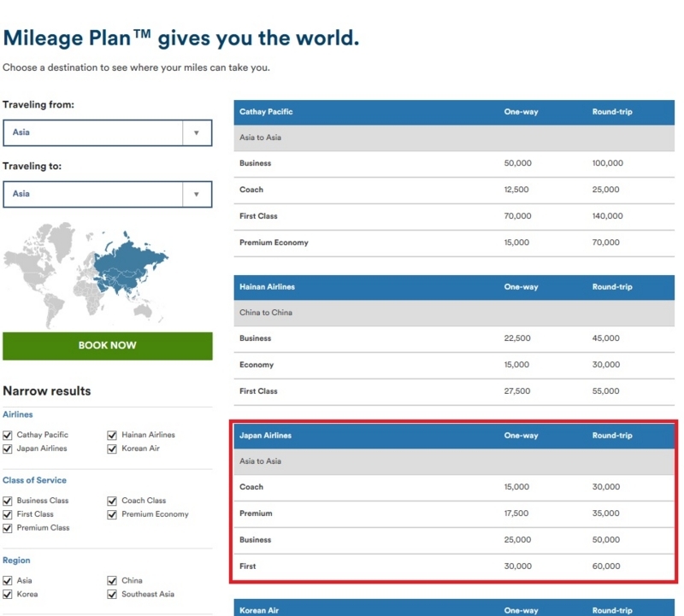Toggle the Korea region checkbox
Viewport: 684px width, 616px height.
click(x=8, y=594)
